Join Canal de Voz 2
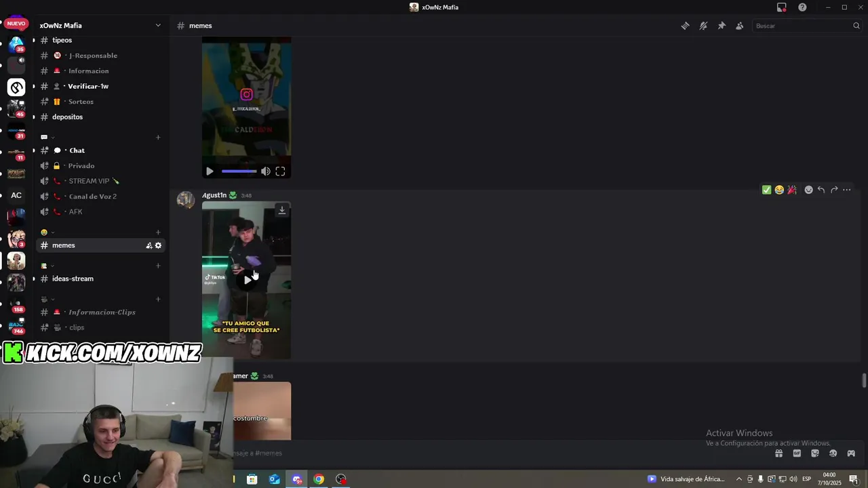Screen dimensions: 868x488 point(102,197)
